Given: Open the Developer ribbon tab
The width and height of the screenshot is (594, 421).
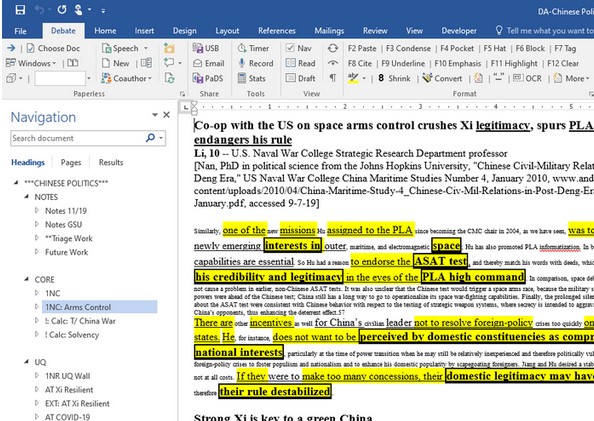Looking at the screenshot, I should [x=459, y=31].
